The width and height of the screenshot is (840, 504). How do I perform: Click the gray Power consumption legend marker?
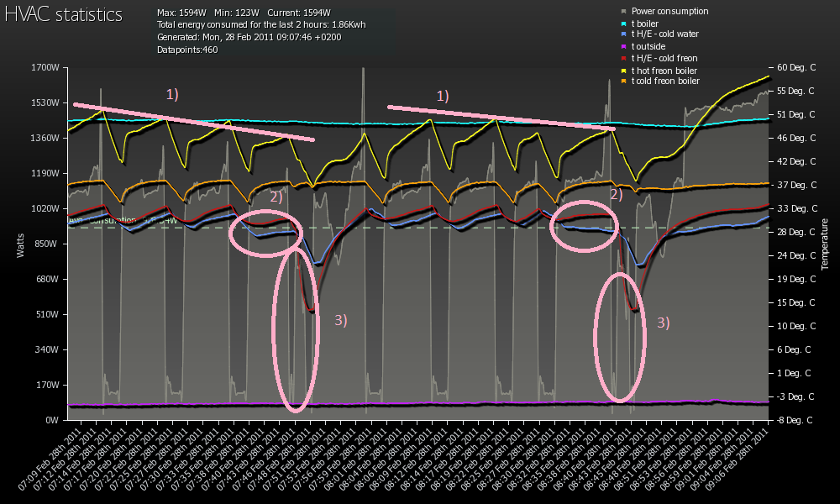click(x=623, y=11)
